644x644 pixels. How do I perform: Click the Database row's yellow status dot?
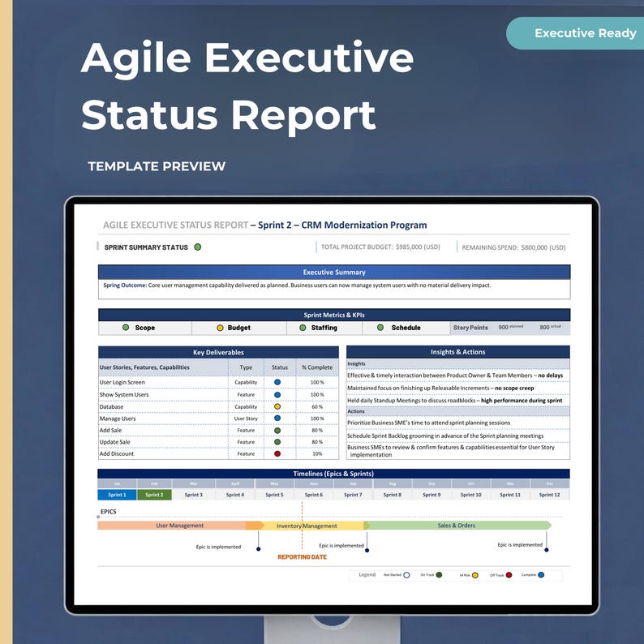[277, 406]
